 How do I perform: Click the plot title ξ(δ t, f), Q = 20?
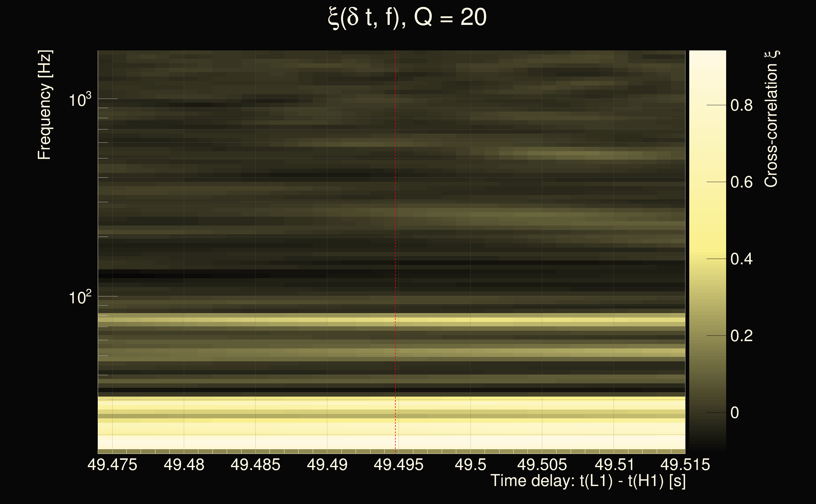pos(407,17)
